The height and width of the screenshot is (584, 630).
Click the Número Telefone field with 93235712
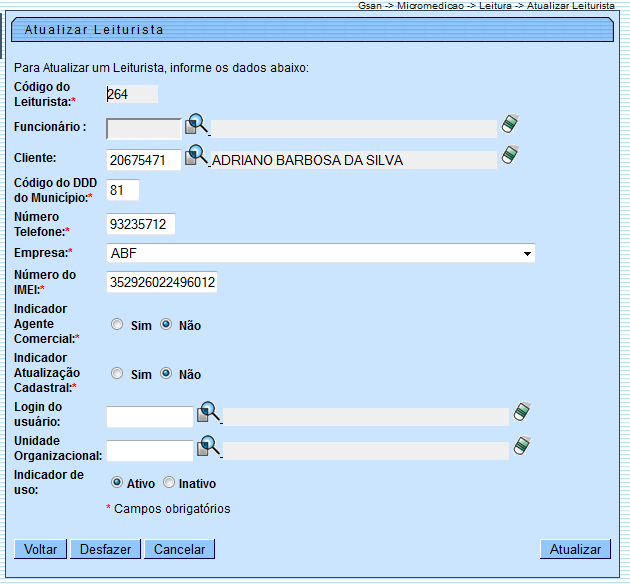[x=140, y=224]
